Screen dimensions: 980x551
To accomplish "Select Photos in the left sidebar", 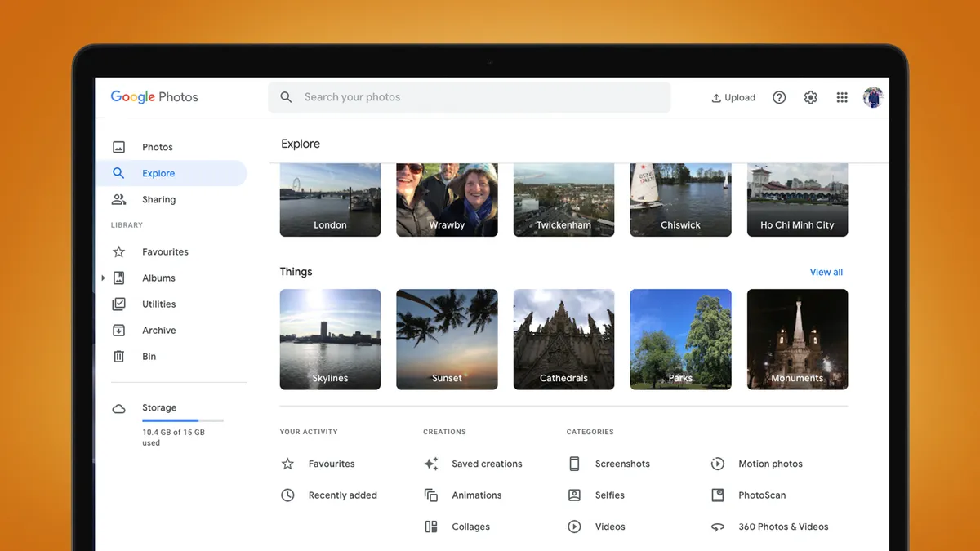I will pos(158,147).
